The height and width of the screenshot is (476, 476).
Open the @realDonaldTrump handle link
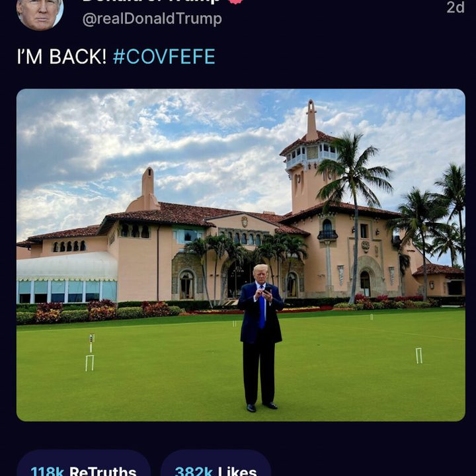tap(152, 19)
